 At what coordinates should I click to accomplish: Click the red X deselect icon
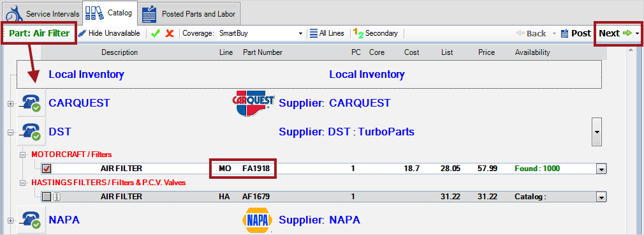click(170, 33)
